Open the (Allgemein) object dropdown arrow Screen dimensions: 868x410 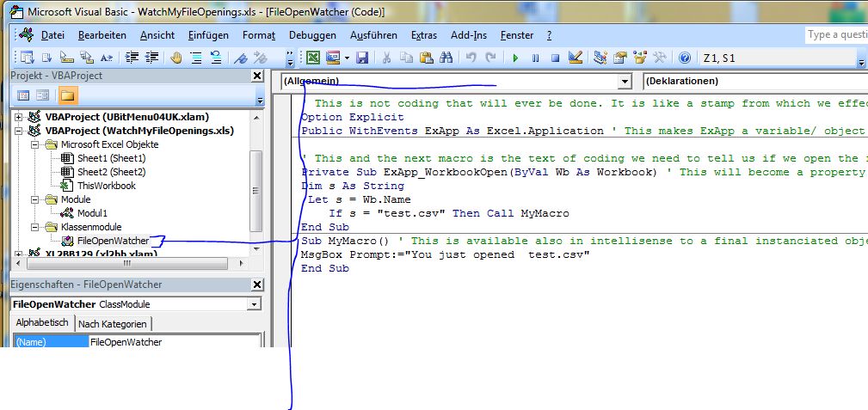625,82
